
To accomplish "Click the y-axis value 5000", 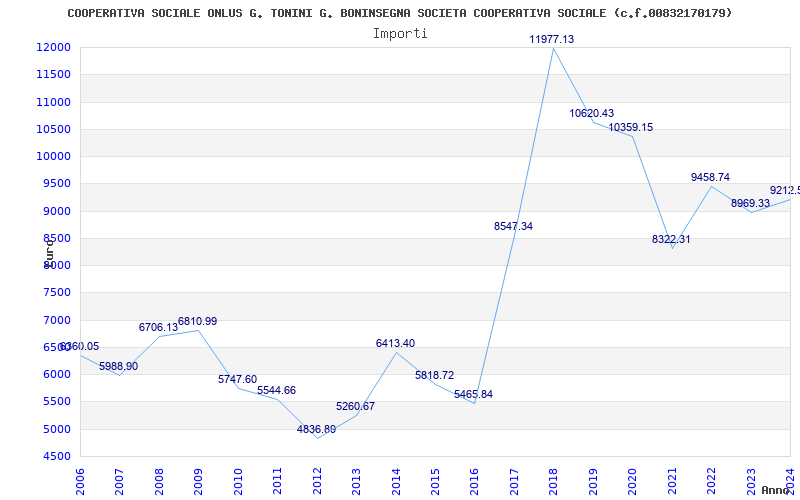I will (56, 429).
